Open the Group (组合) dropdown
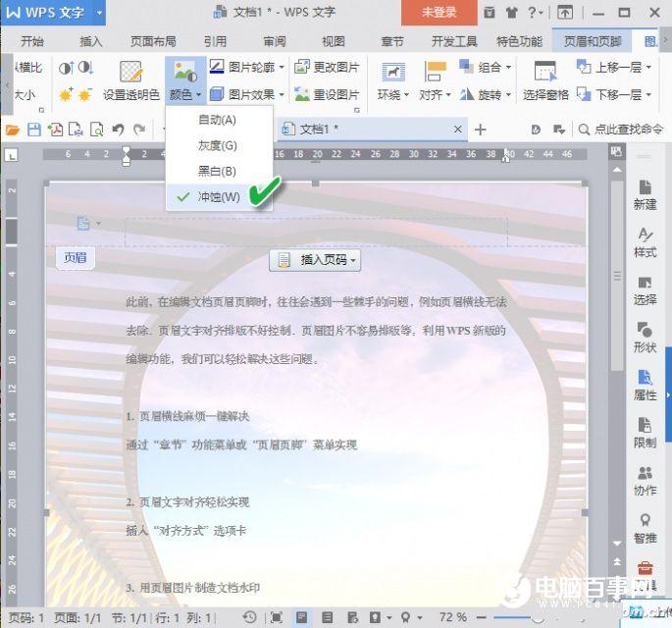 485,67
